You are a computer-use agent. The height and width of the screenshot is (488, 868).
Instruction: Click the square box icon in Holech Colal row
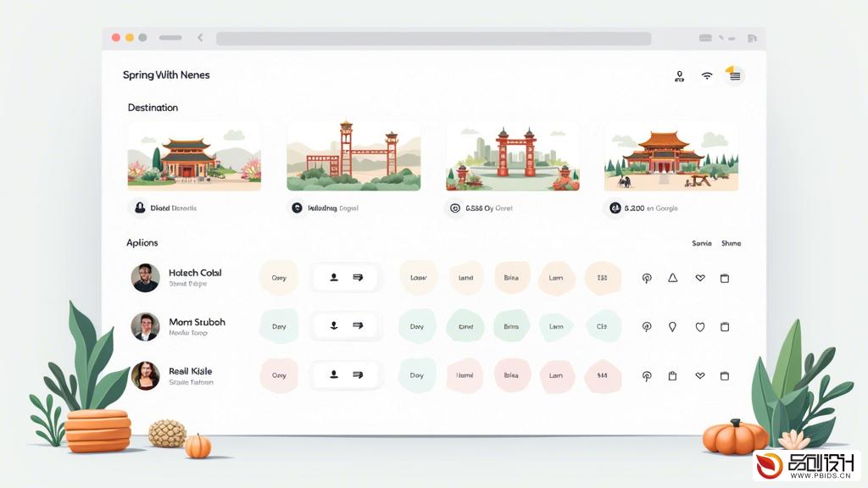pos(725,278)
